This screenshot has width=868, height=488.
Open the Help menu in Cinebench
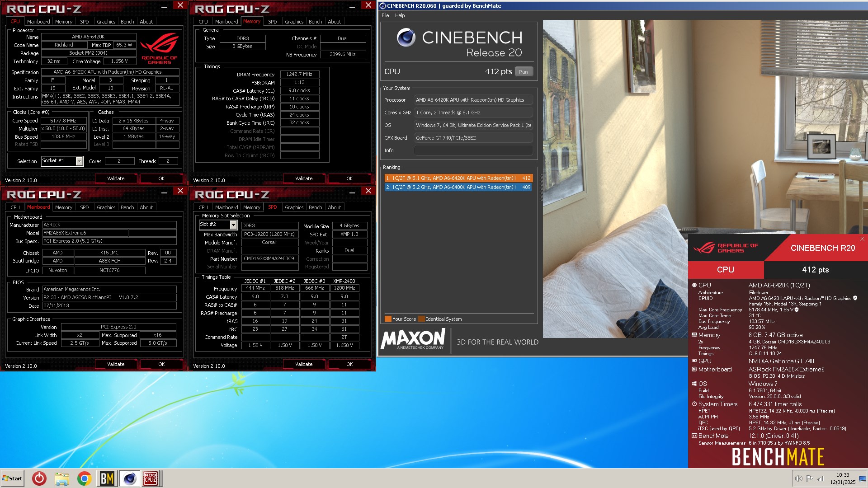[400, 15]
